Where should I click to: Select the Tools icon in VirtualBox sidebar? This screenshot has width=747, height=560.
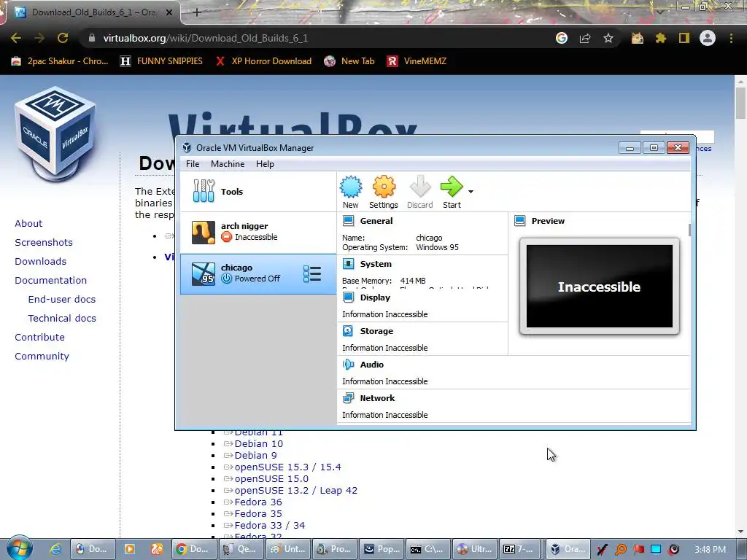[204, 191]
